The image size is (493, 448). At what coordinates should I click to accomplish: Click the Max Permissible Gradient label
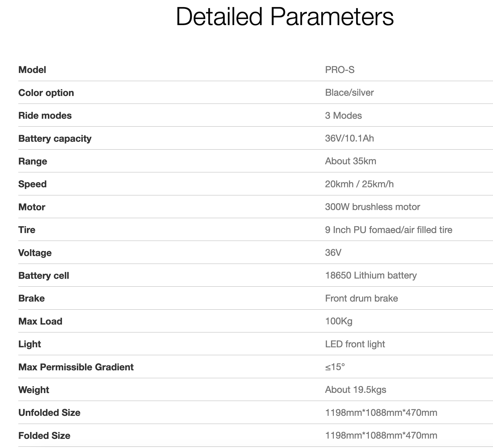76,367
